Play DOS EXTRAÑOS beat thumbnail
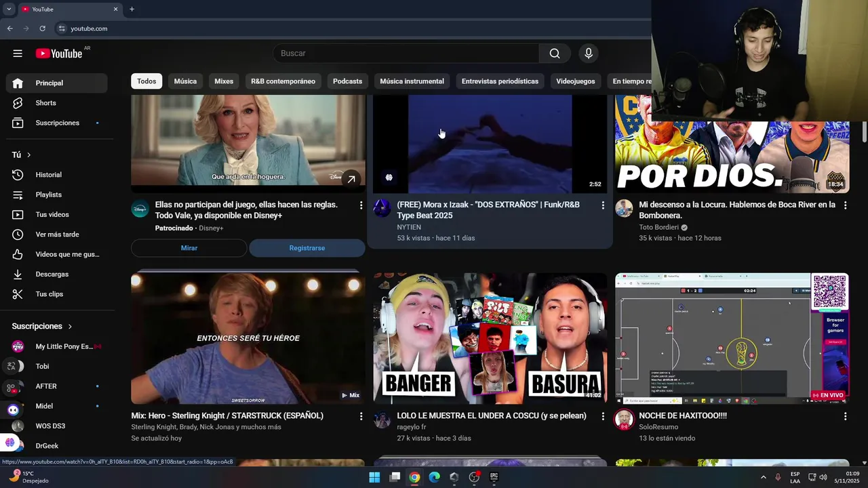The width and height of the screenshot is (868, 488). point(490,144)
